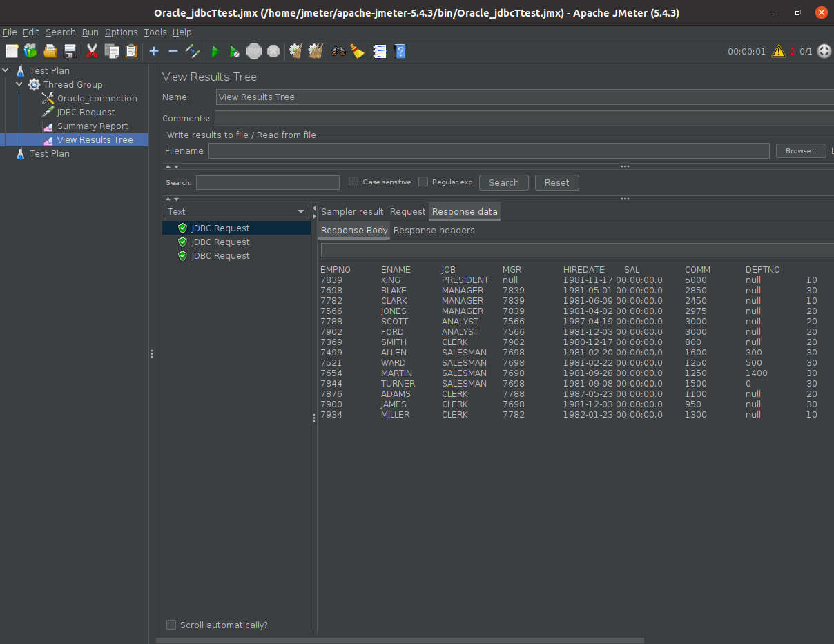Viewport: 834px width, 644px height.
Task: Open the Tools menu
Action: (x=155, y=32)
